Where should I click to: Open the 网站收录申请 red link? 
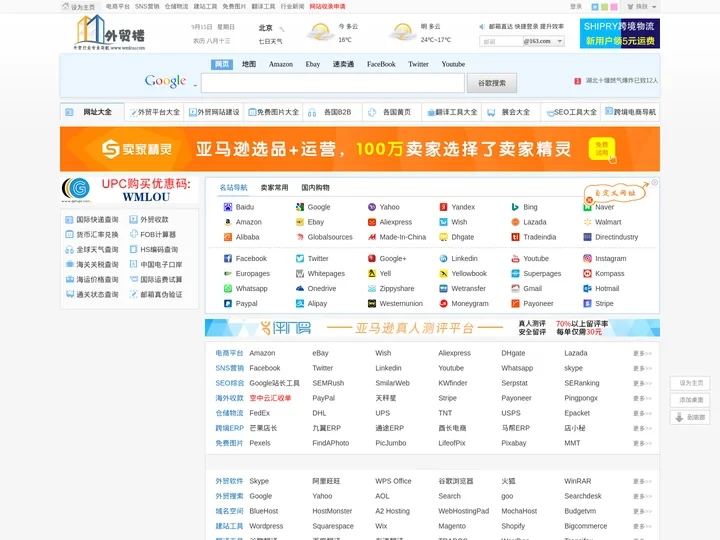[327, 6]
